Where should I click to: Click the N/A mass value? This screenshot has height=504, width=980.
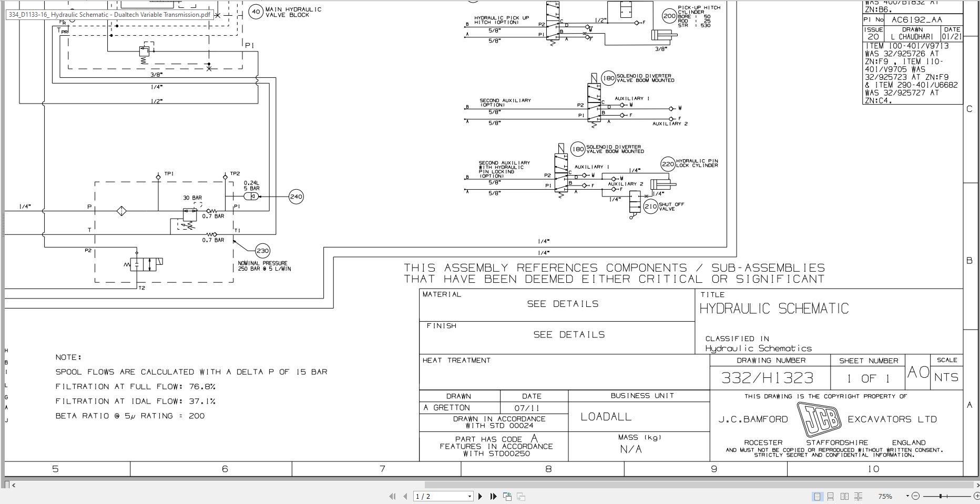[631, 449]
